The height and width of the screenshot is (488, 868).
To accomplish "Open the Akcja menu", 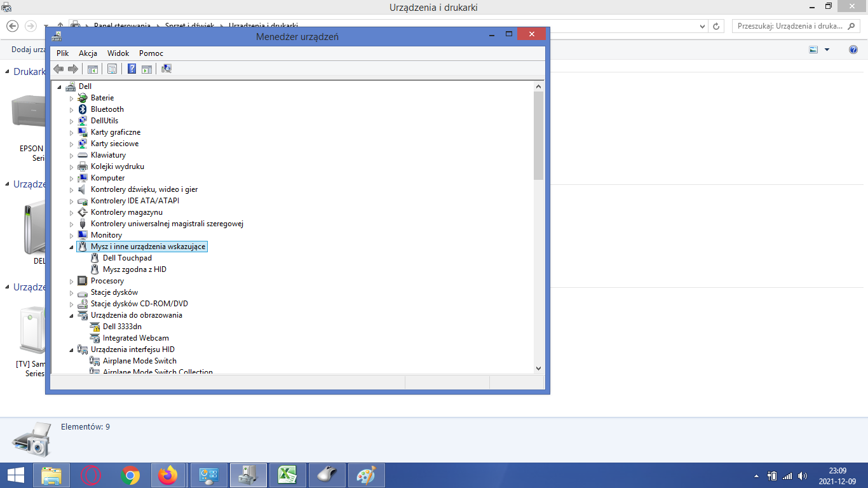I will [88, 53].
